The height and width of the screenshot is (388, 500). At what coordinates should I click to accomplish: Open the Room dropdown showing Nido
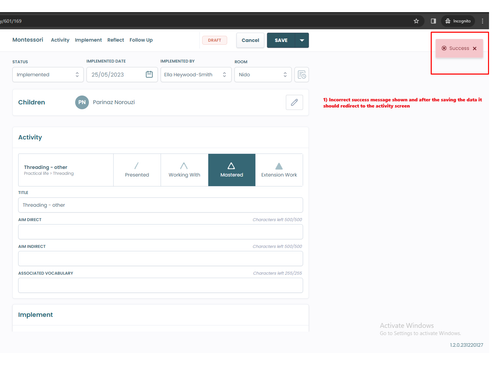click(x=263, y=75)
